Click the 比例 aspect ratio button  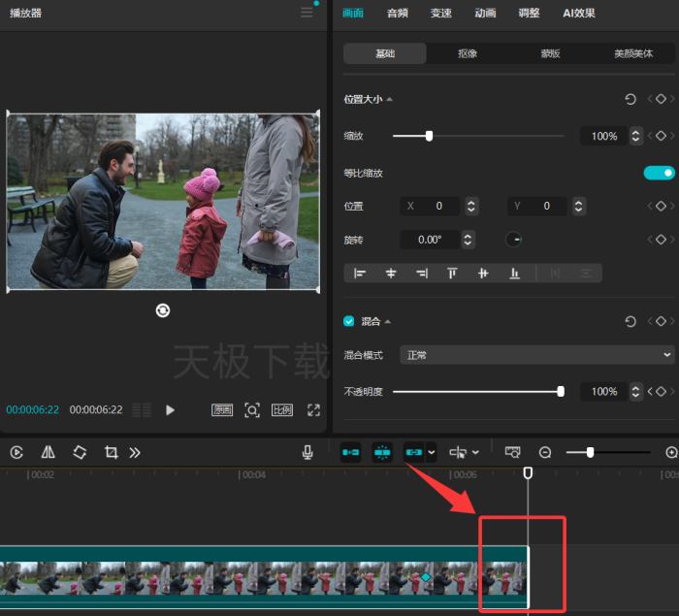[x=282, y=410]
